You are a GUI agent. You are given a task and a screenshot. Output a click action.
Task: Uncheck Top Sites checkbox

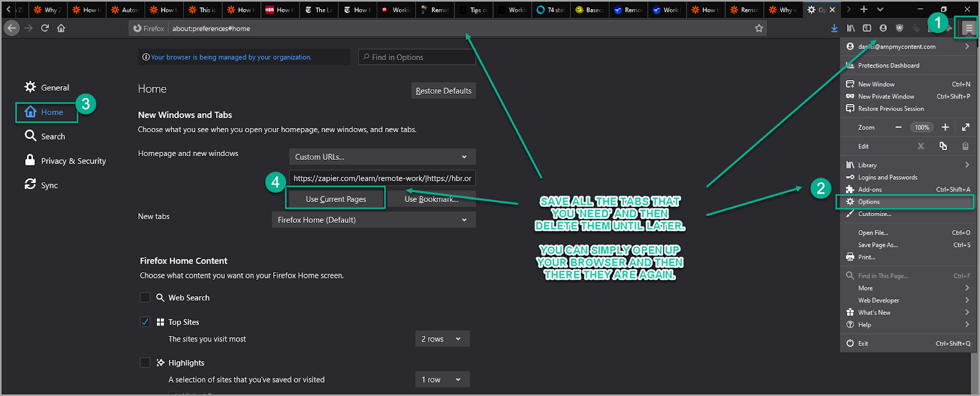(x=145, y=322)
